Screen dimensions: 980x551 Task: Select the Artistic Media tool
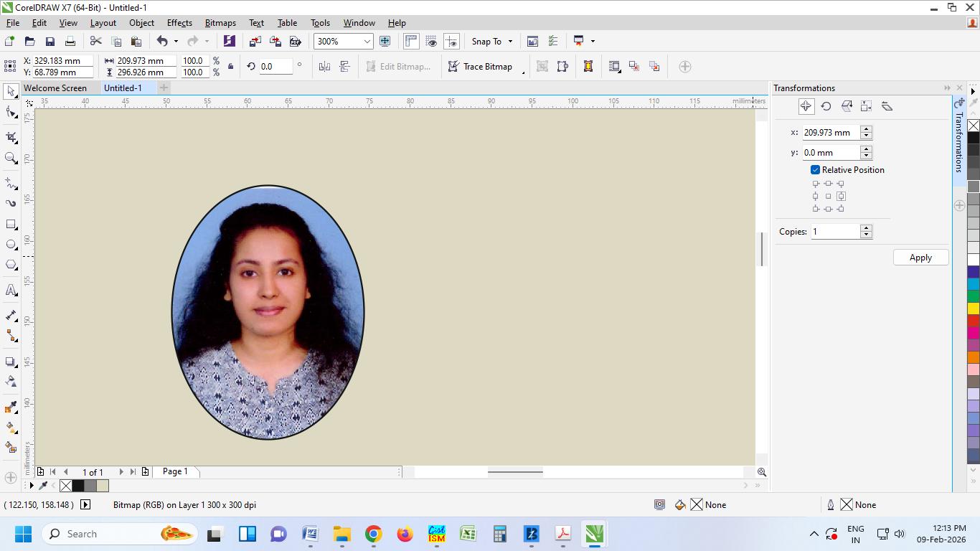pos(11,203)
